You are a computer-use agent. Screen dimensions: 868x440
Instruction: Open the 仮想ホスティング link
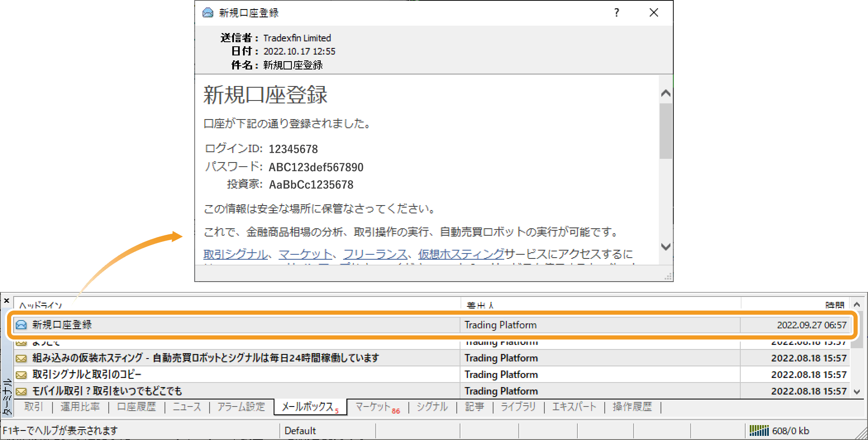[x=461, y=254]
